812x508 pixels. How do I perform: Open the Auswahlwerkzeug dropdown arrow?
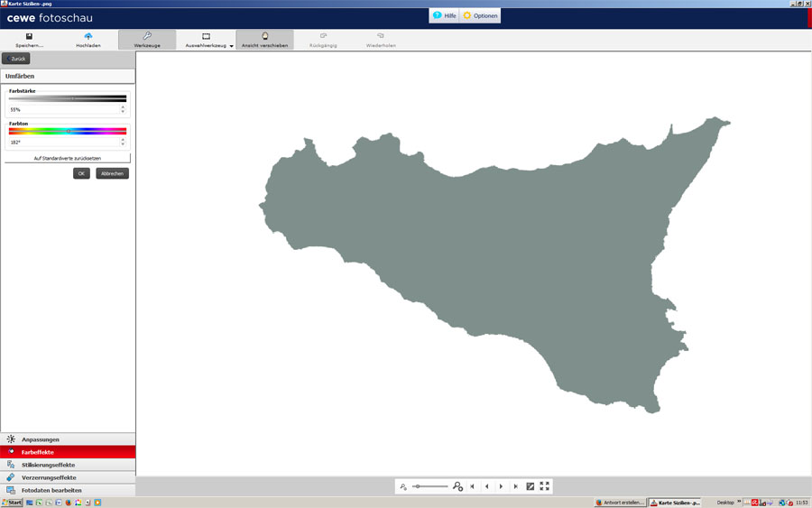[x=231, y=46]
